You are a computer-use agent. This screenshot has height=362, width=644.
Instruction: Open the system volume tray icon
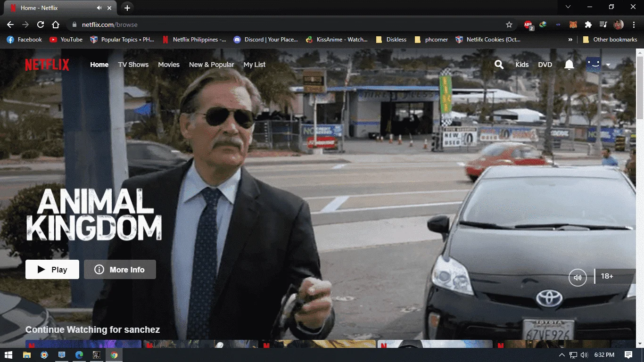pos(585,355)
